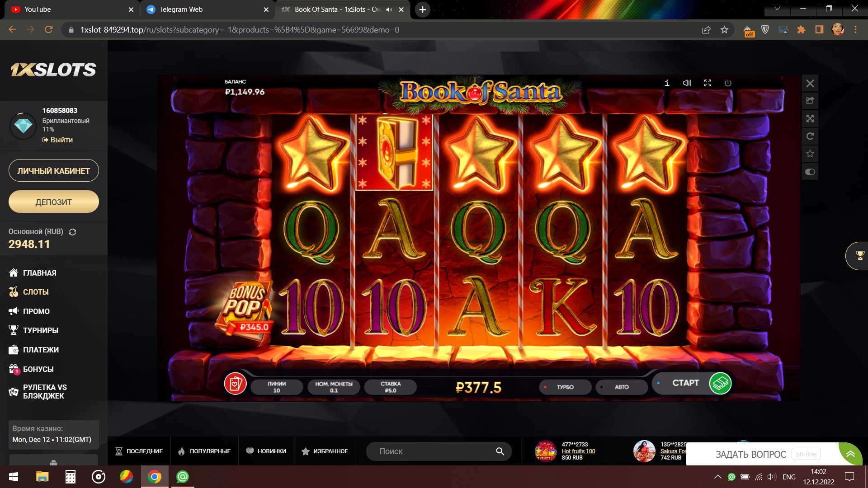Open the Hot fruits 100 link
The image size is (868, 488).
coord(578,451)
